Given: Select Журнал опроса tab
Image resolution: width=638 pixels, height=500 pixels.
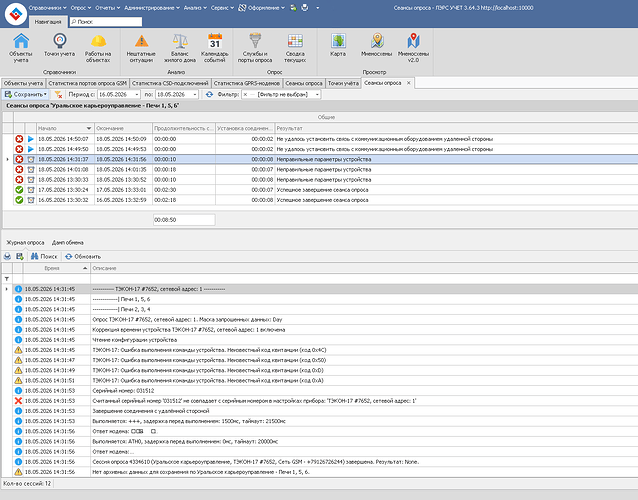Looking at the screenshot, I should pos(25,242).
